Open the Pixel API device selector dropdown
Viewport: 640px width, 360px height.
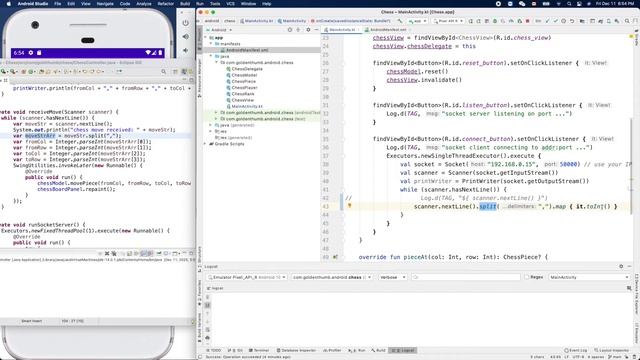coord(448,21)
